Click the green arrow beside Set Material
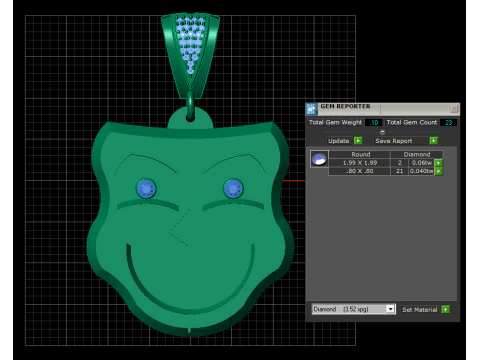 (446, 309)
